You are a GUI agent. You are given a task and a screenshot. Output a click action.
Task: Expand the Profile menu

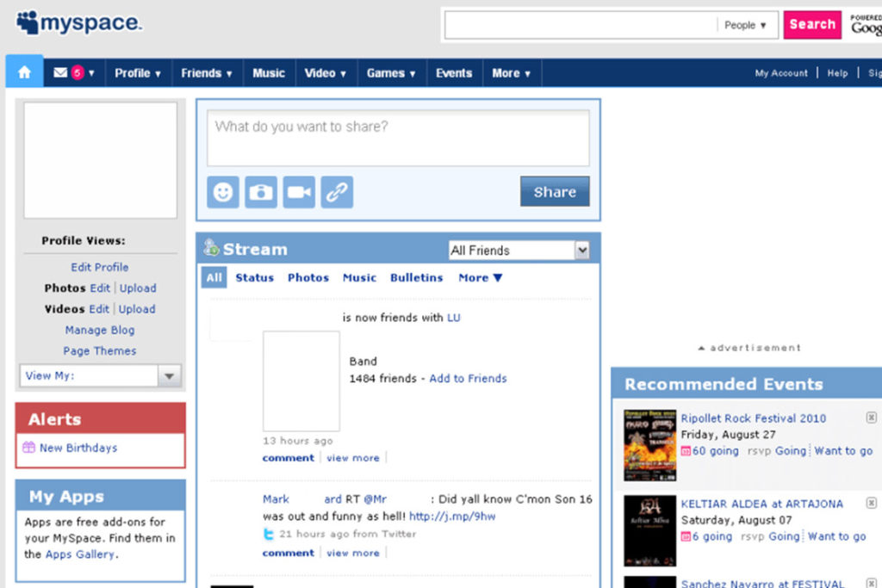138,73
